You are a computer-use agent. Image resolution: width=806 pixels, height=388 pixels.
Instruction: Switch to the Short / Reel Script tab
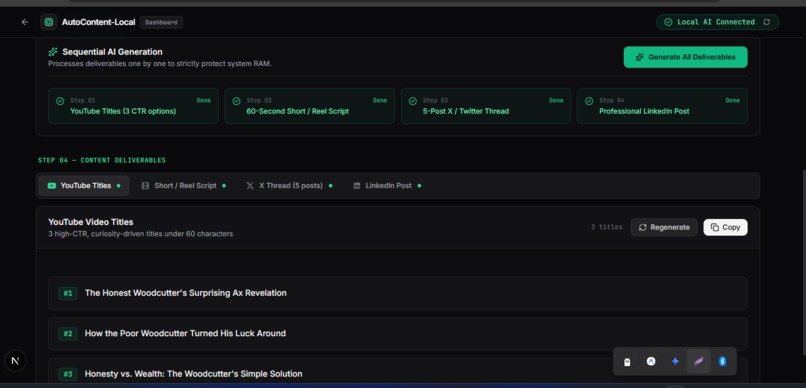coord(184,186)
